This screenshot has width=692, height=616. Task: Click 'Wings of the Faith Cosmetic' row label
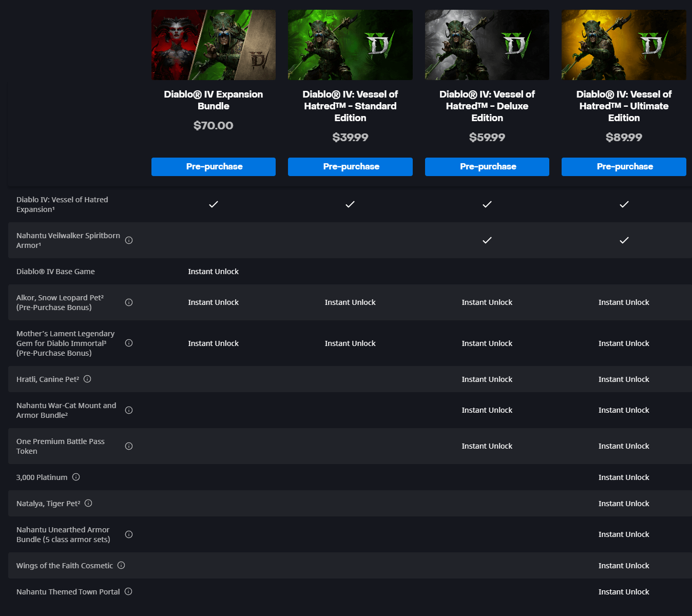tap(65, 566)
